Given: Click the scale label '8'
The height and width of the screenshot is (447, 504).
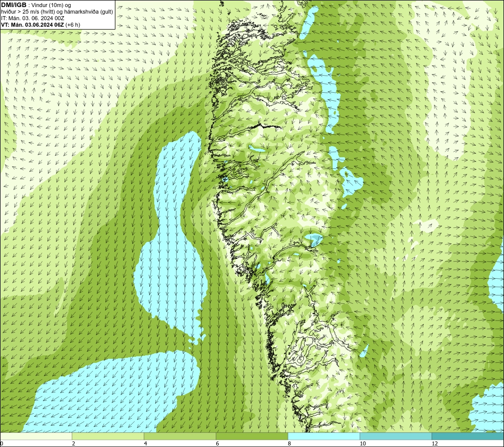Looking at the screenshot, I should pyautogui.click(x=290, y=444).
